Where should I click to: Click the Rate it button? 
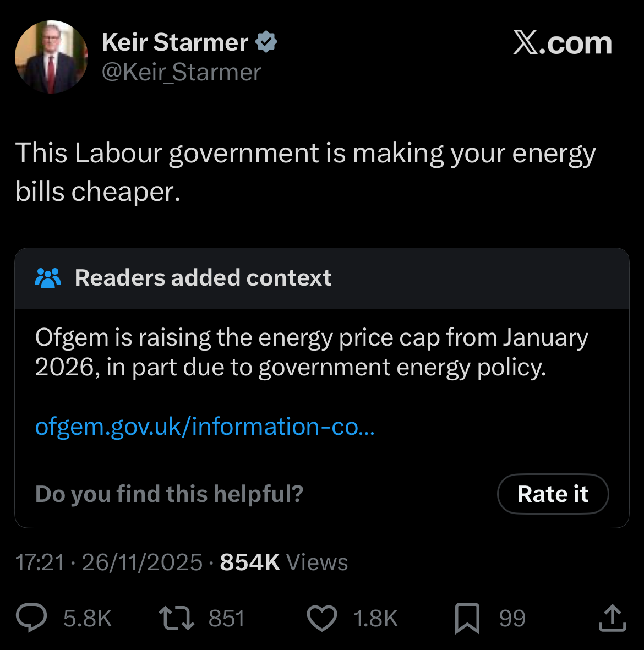click(553, 494)
